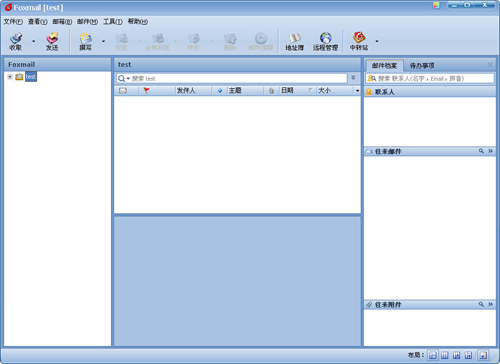Expand the test account tree node
The height and width of the screenshot is (364, 500).
click(10, 77)
